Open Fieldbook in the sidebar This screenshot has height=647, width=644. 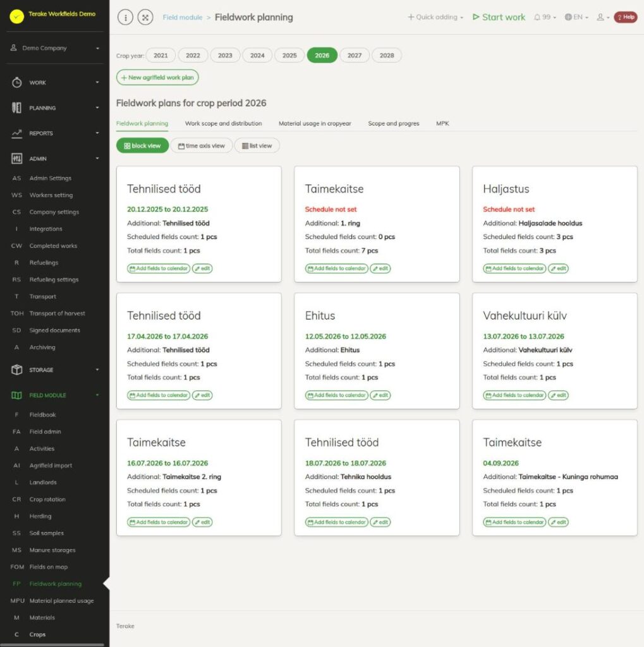42,414
